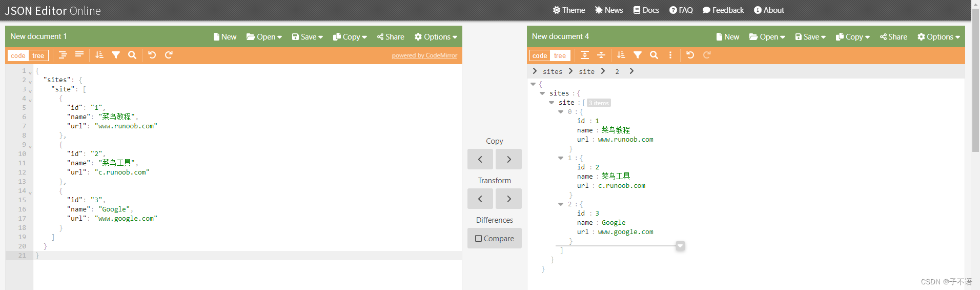Open the left panel Open dropdown
Screen dimensions: 980x290
(x=264, y=37)
